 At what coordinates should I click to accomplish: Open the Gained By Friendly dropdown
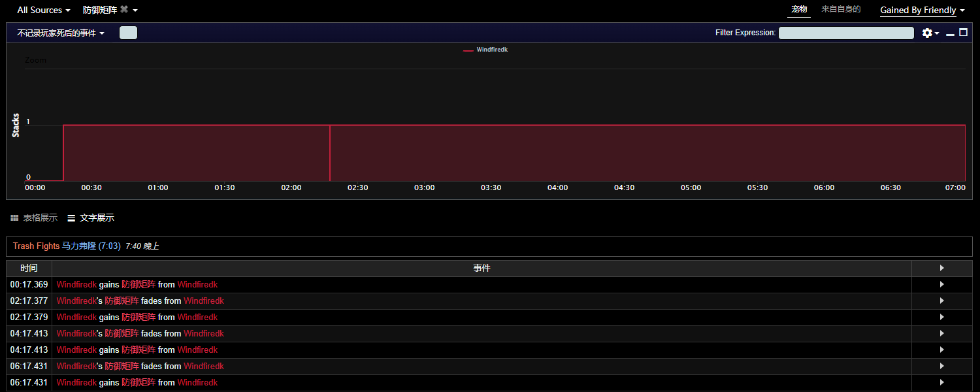(922, 10)
